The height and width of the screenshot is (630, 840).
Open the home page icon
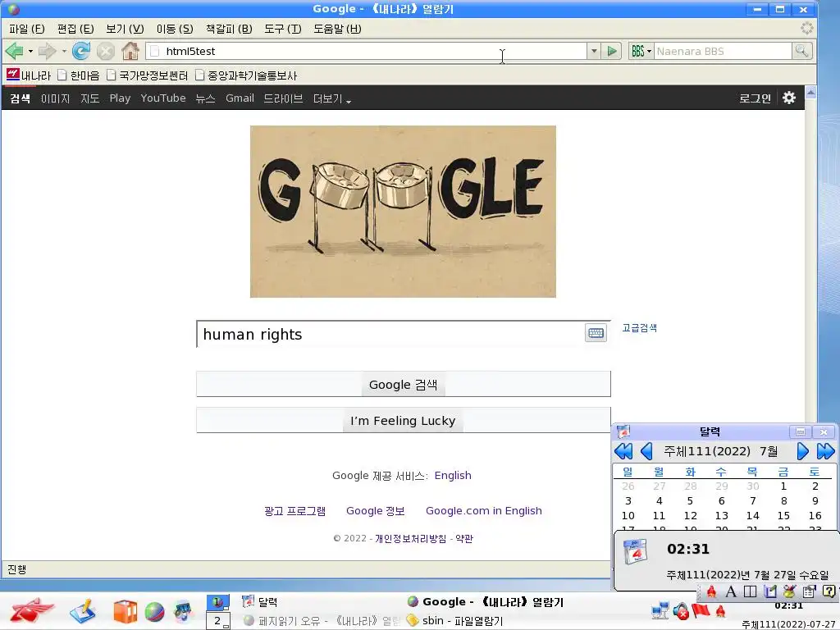130,51
